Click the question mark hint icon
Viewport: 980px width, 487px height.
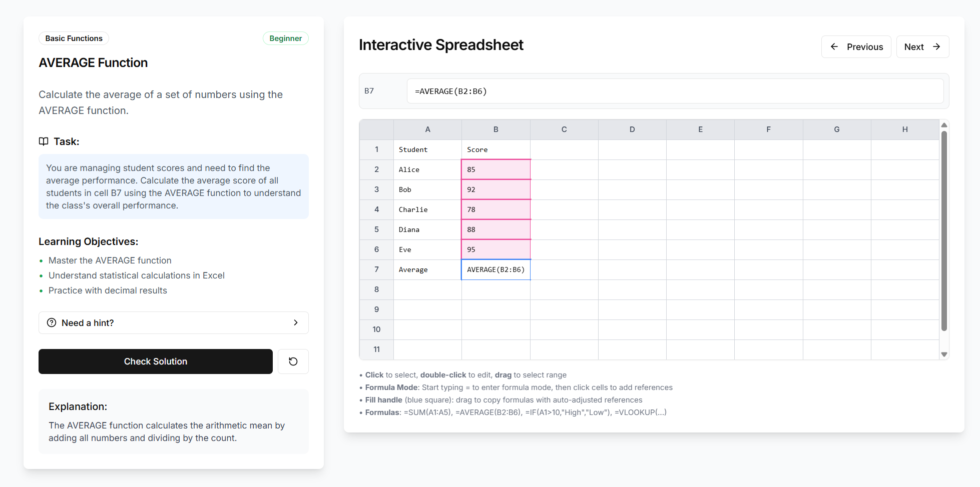[52, 322]
